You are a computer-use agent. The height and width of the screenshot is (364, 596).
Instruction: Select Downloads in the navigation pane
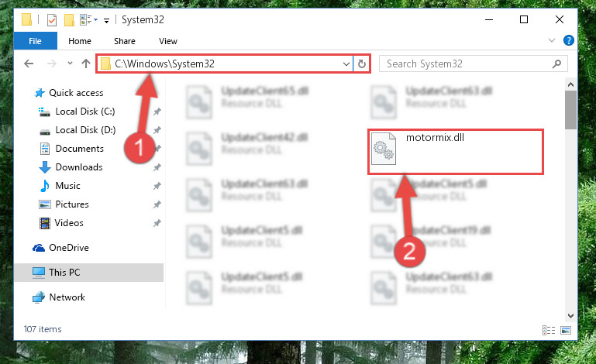(79, 167)
